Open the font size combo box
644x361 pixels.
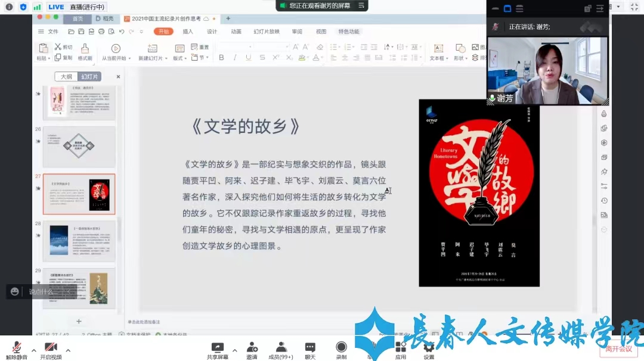tap(271, 47)
